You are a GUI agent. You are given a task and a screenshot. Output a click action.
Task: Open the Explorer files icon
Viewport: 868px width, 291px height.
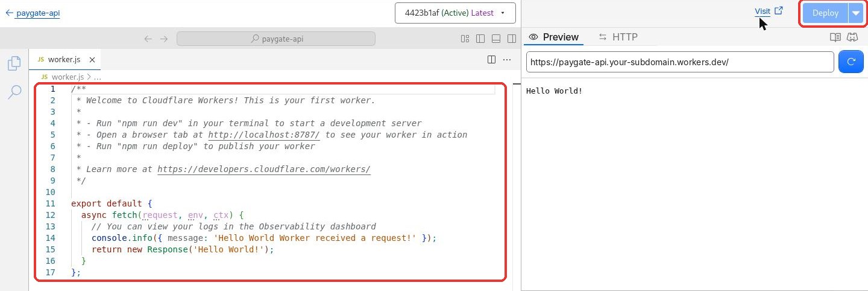coord(14,63)
